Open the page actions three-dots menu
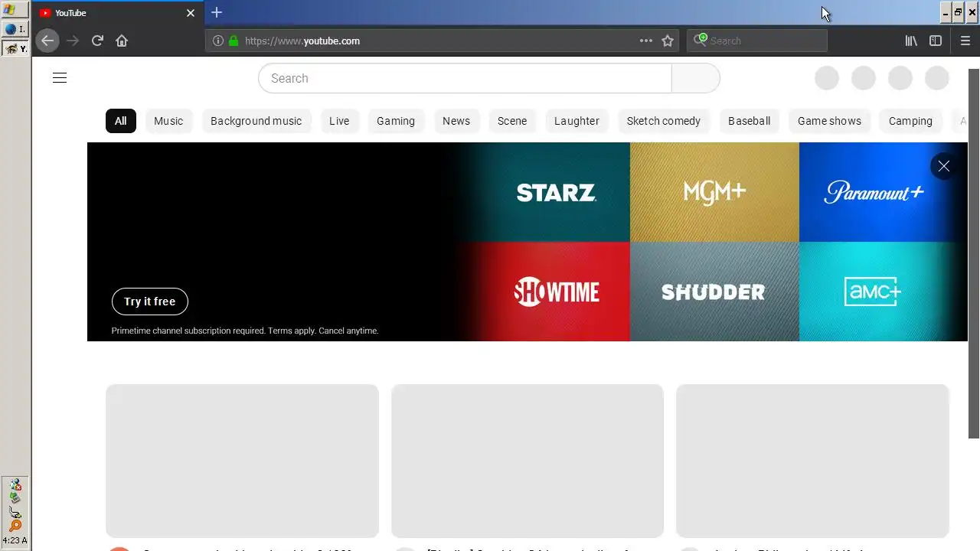The image size is (980, 551). [x=646, y=41]
